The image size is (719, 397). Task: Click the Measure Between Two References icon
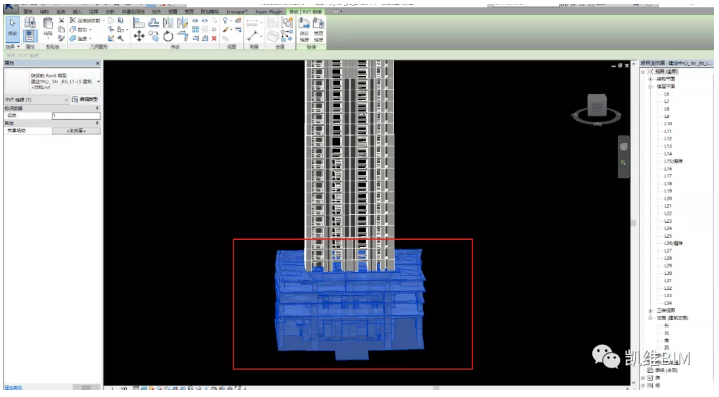point(253,36)
